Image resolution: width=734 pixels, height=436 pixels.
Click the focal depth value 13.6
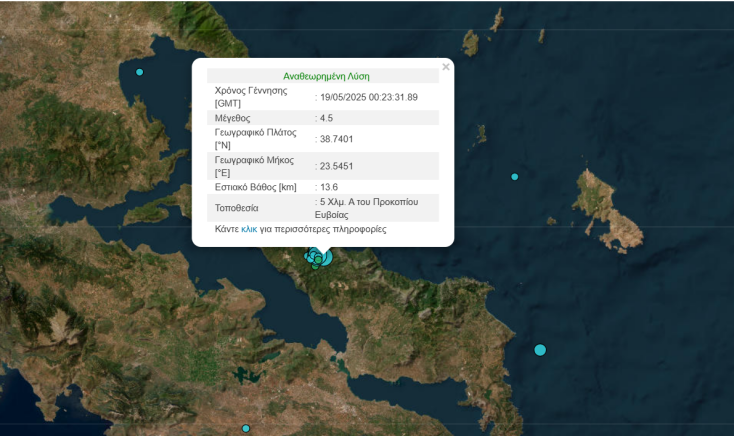click(x=330, y=187)
